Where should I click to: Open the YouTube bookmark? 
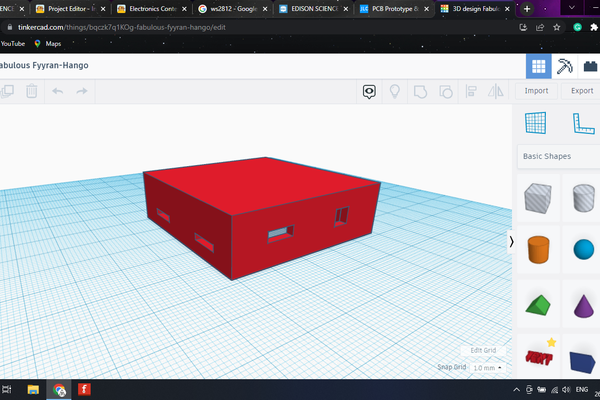(x=13, y=44)
